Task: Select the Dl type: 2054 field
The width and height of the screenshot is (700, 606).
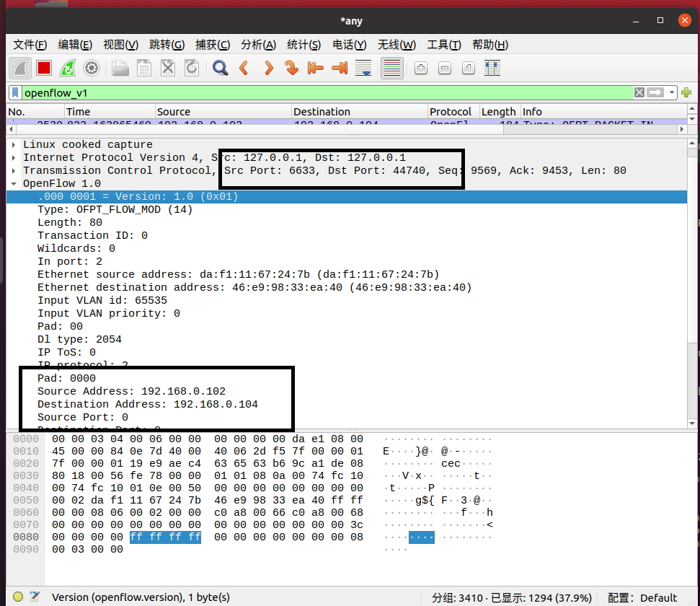Action: tap(79, 339)
